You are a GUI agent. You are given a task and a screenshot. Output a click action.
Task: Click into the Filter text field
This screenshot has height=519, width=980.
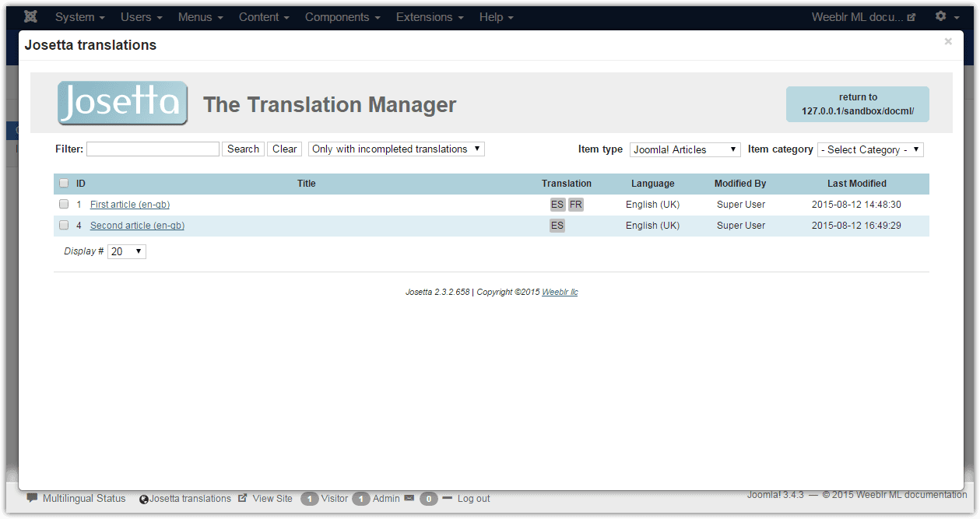point(153,149)
